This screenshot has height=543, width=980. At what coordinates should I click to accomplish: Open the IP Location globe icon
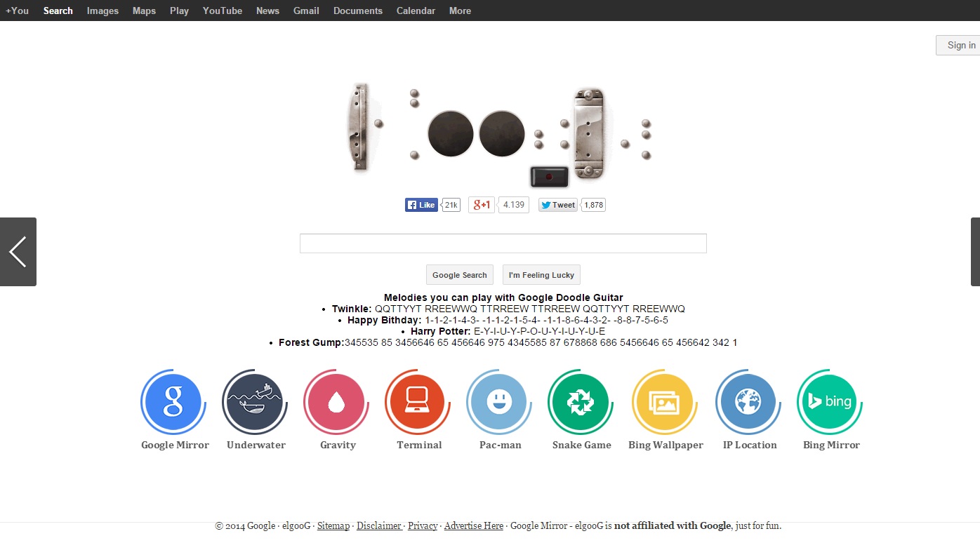pyautogui.click(x=748, y=402)
